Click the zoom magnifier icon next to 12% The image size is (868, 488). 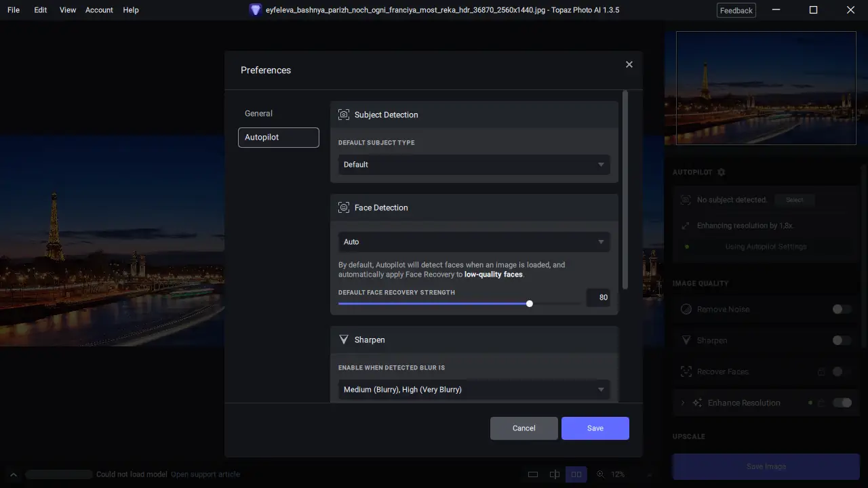[600, 474]
